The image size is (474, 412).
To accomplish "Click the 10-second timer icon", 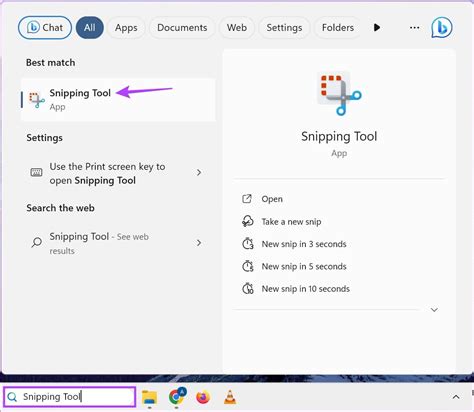I will (x=248, y=289).
